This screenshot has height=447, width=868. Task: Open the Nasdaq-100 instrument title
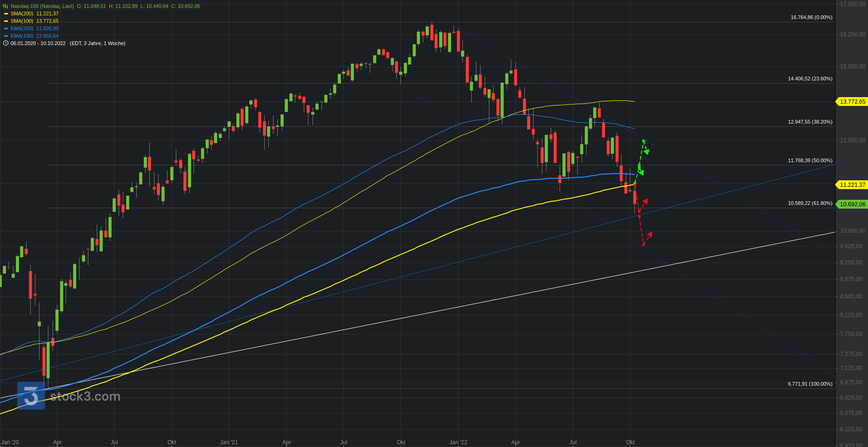tap(42, 6)
